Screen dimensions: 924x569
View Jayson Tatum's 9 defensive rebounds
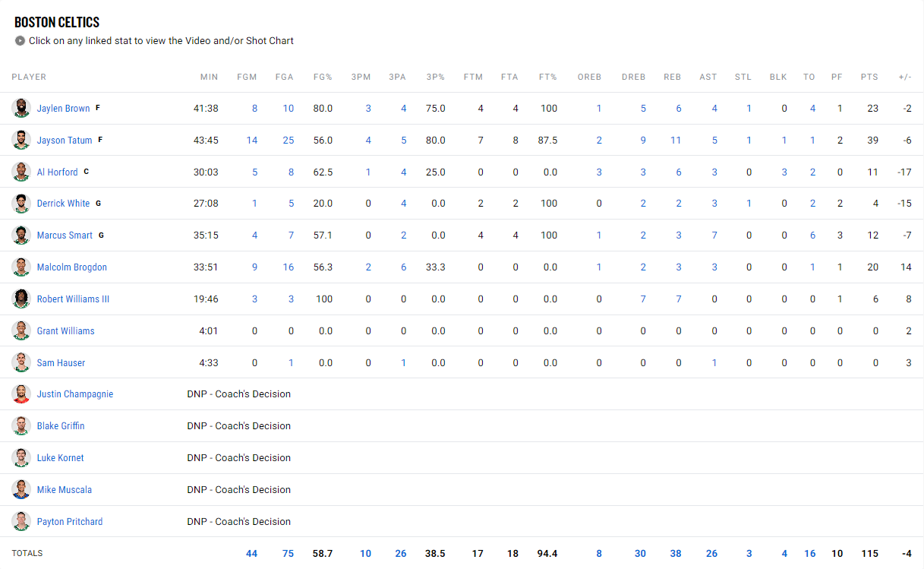[643, 141]
